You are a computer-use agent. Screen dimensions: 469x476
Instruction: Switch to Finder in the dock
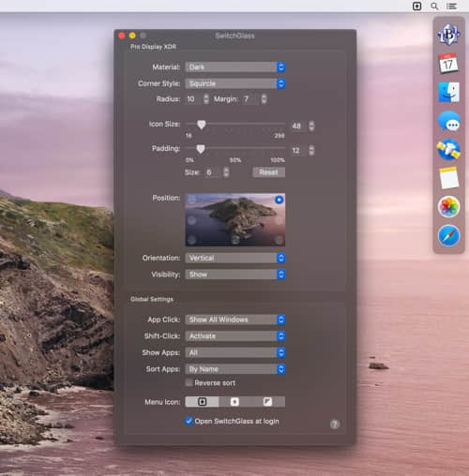[x=448, y=92]
